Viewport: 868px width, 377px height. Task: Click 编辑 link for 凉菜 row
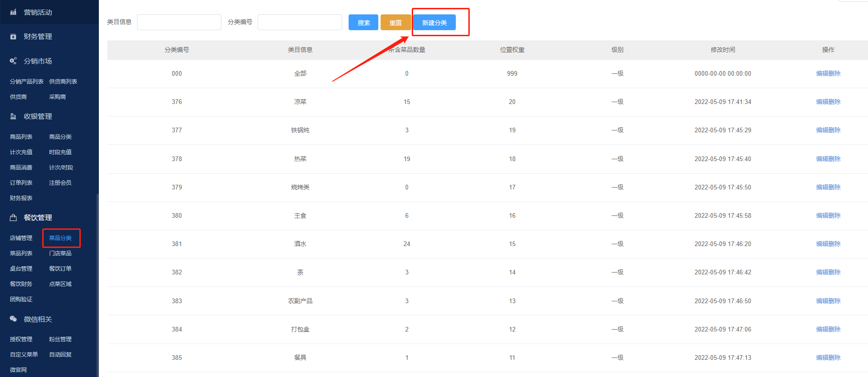coord(822,102)
